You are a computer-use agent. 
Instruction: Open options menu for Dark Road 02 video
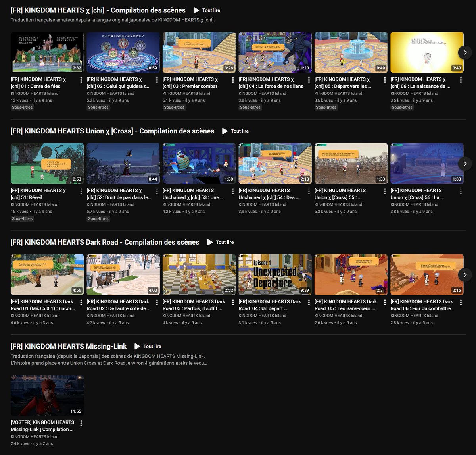click(157, 302)
